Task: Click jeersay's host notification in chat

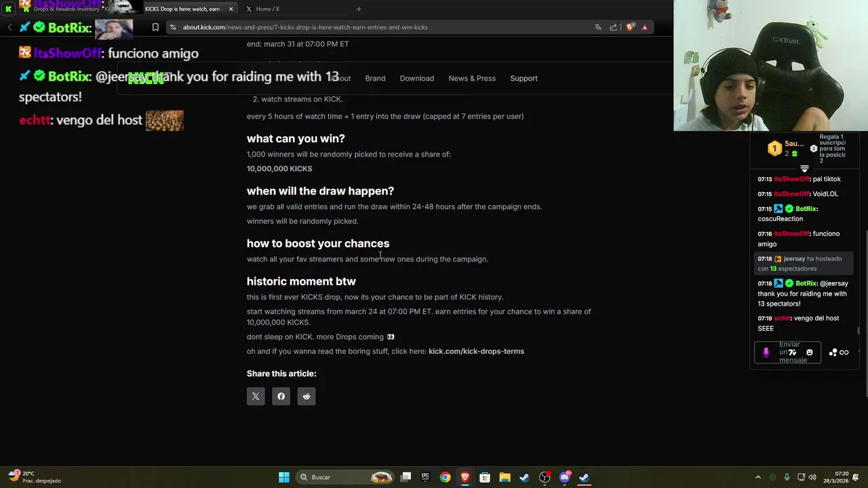Action: 802,264
